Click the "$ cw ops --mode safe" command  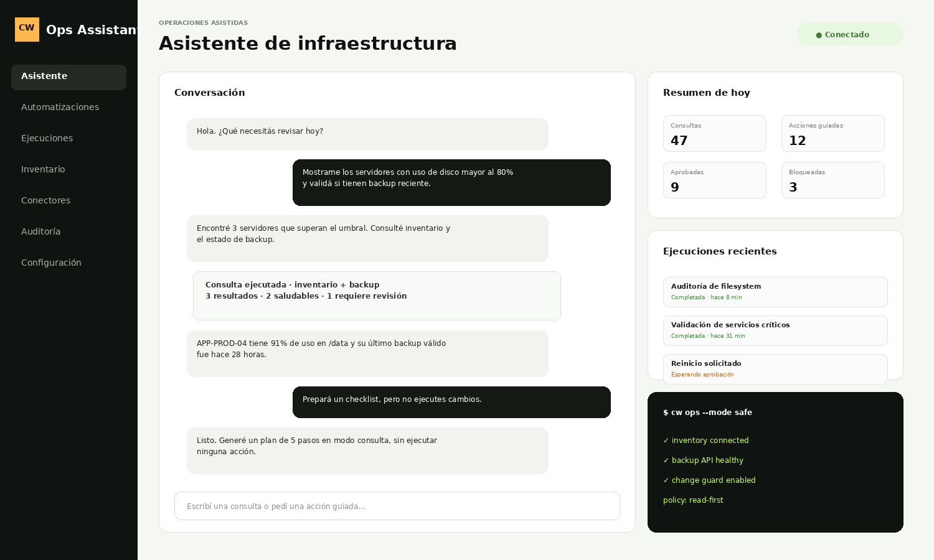coord(707,413)
